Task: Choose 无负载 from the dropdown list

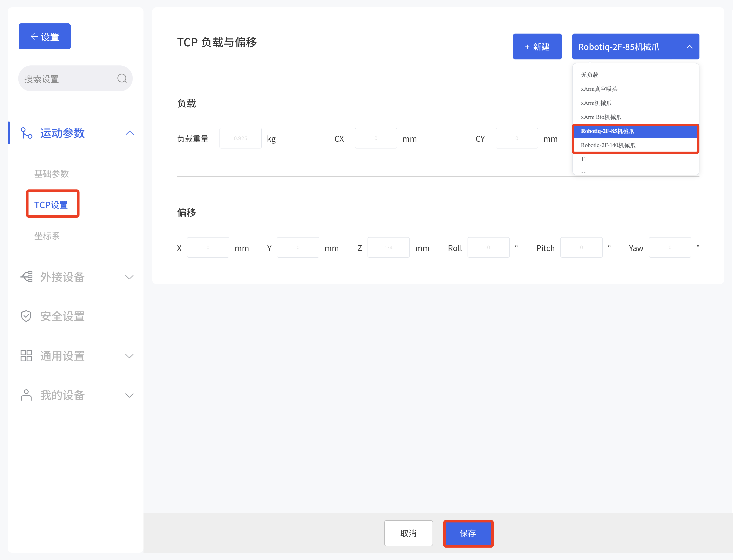Action: coord(635,75)
